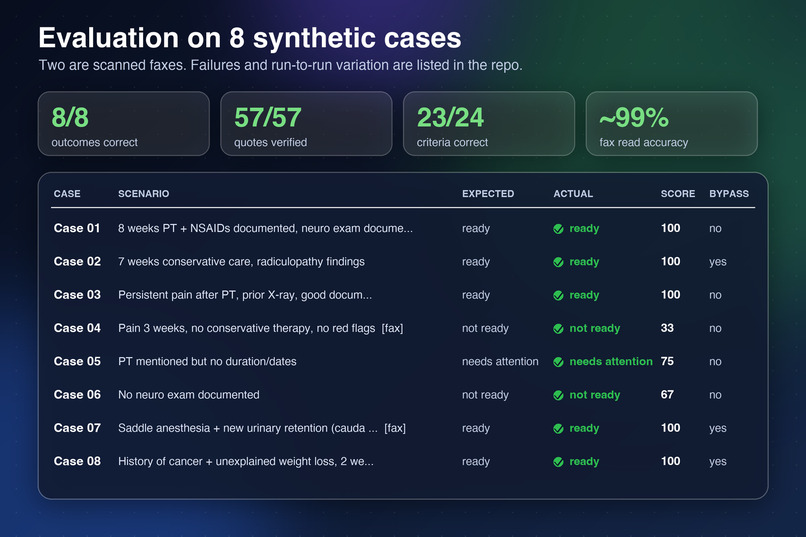Click the Case 06 label

click(x=77, y=395)
